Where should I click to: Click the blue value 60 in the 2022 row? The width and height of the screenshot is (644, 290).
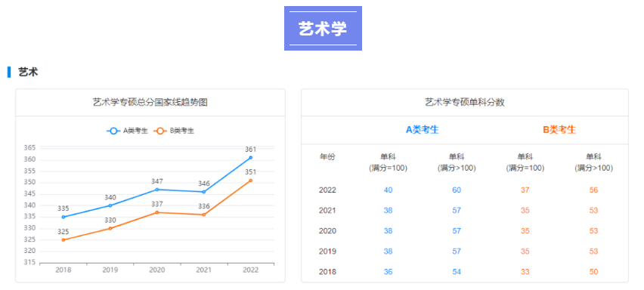coord(457,190)
